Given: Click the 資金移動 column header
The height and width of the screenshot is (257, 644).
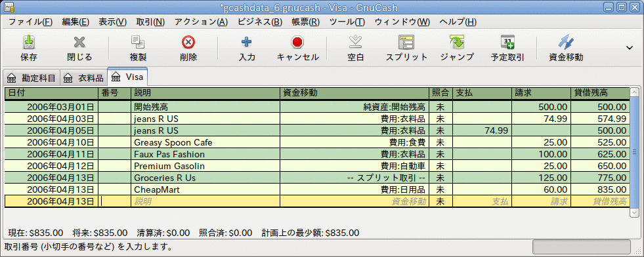Looking at the screenshot, I should click(354, 93).
